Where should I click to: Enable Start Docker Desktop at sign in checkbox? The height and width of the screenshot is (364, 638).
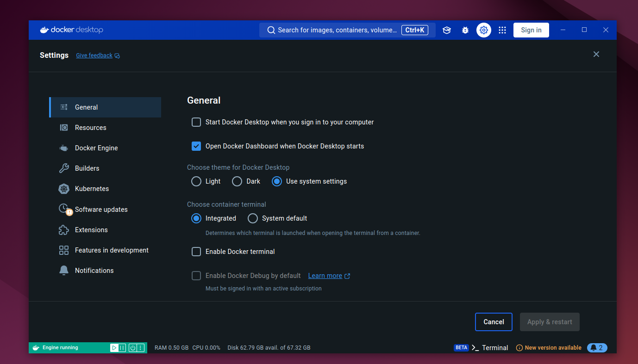pos(196,122)
